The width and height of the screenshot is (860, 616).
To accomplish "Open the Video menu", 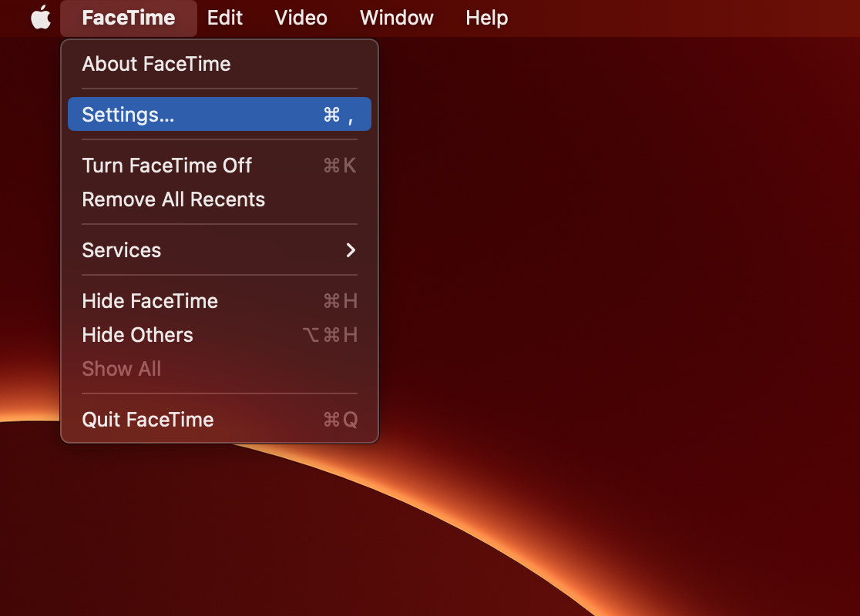I will 300,17.
